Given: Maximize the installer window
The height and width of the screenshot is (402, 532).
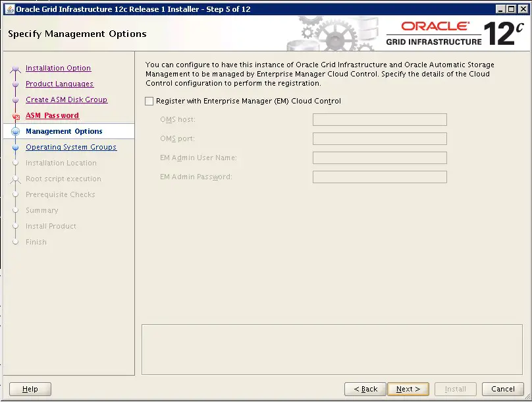Looking at the screenshot, I should point(512,9).
